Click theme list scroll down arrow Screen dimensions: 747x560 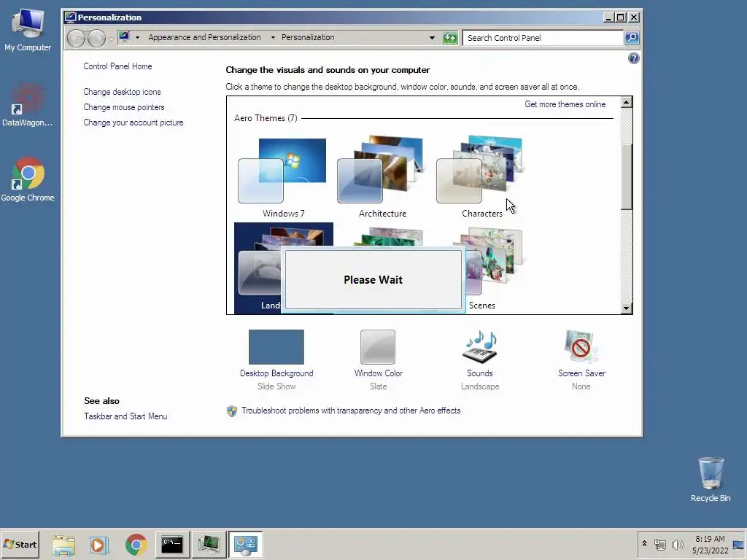point(627,308)
